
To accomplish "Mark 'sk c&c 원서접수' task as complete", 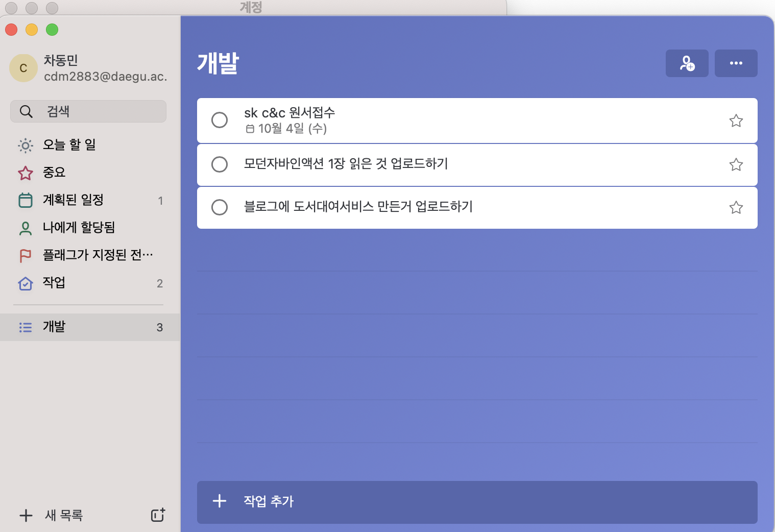I will click(220, 120).
